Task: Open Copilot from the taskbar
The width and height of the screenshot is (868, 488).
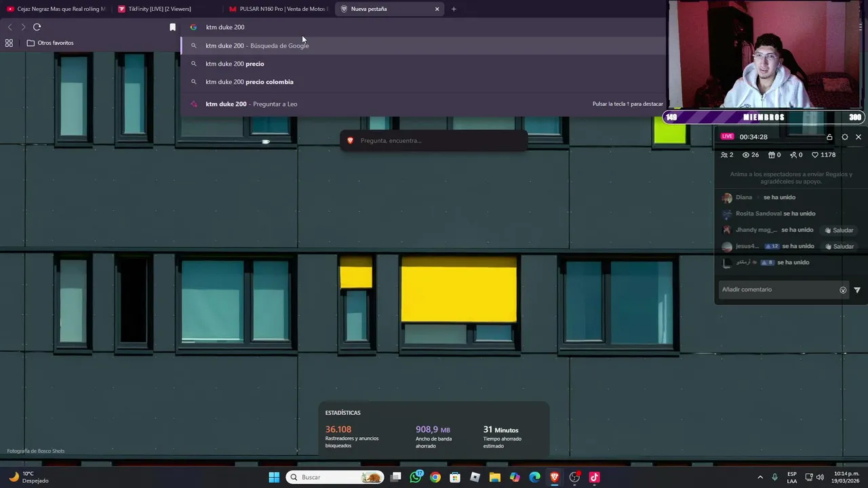Action: [515, 477]
